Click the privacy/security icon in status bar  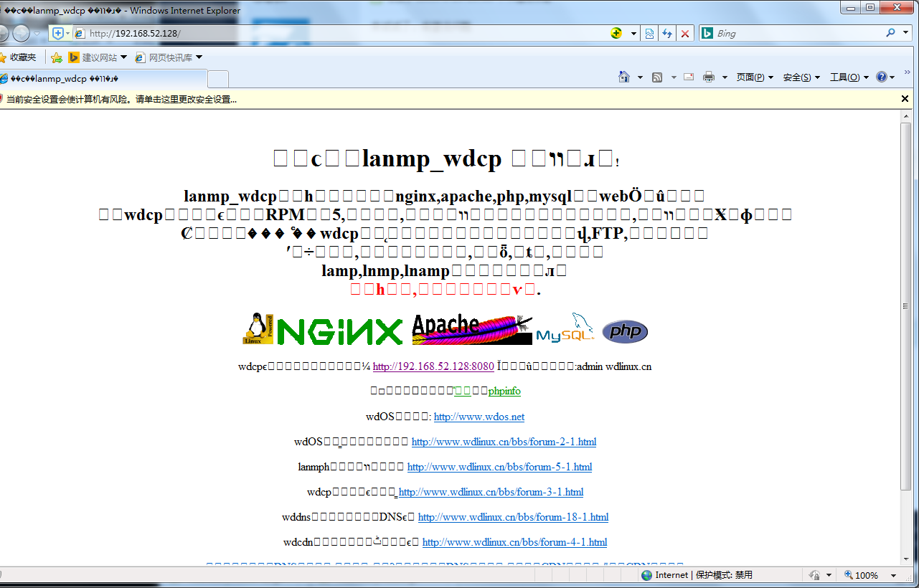click(x=814, y=575)
